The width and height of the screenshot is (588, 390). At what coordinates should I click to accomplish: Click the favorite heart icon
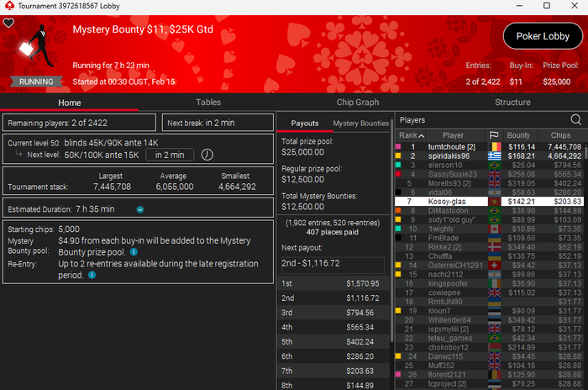(x=8, y=23)
